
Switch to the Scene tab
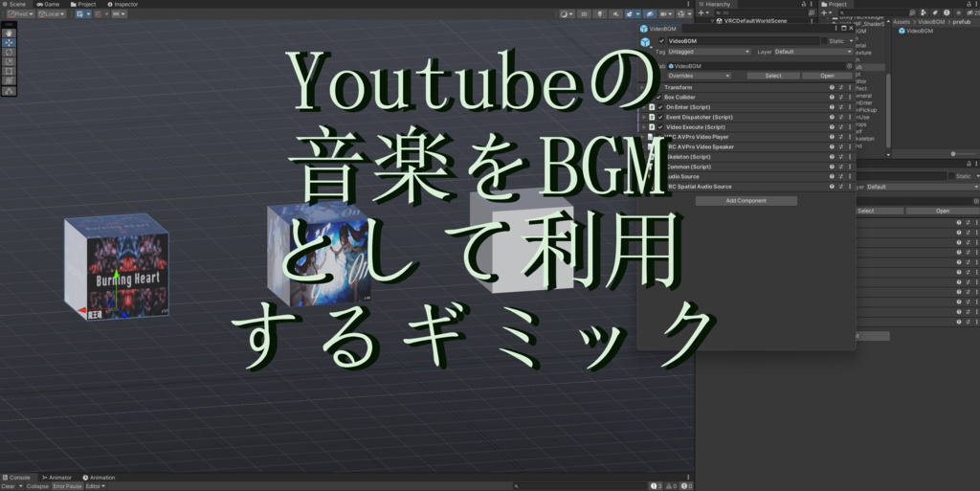(13, 5)
